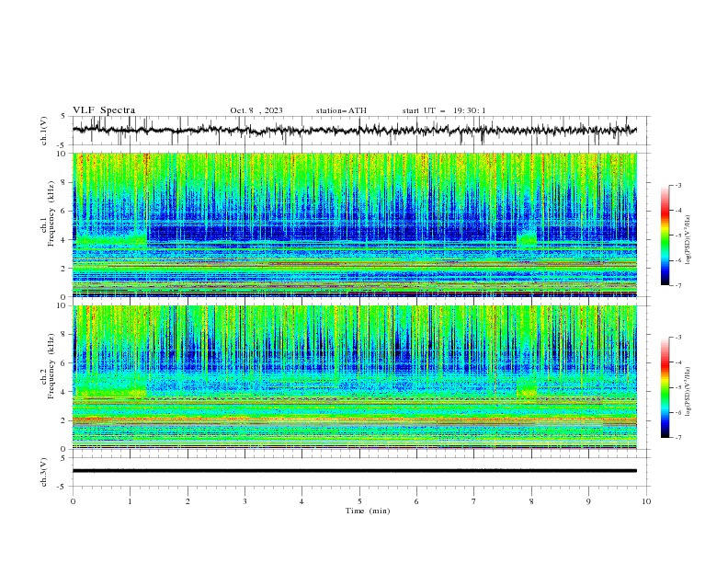
Task: Click the "6" tick label on time axis
Action: pyautogui.click(x=416, y=501)
